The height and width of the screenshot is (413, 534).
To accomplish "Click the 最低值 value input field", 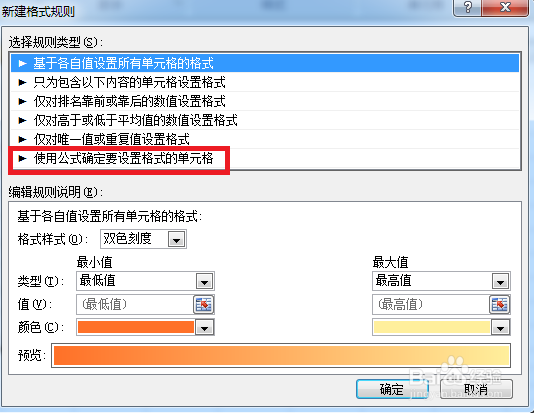I will [135, 304].
